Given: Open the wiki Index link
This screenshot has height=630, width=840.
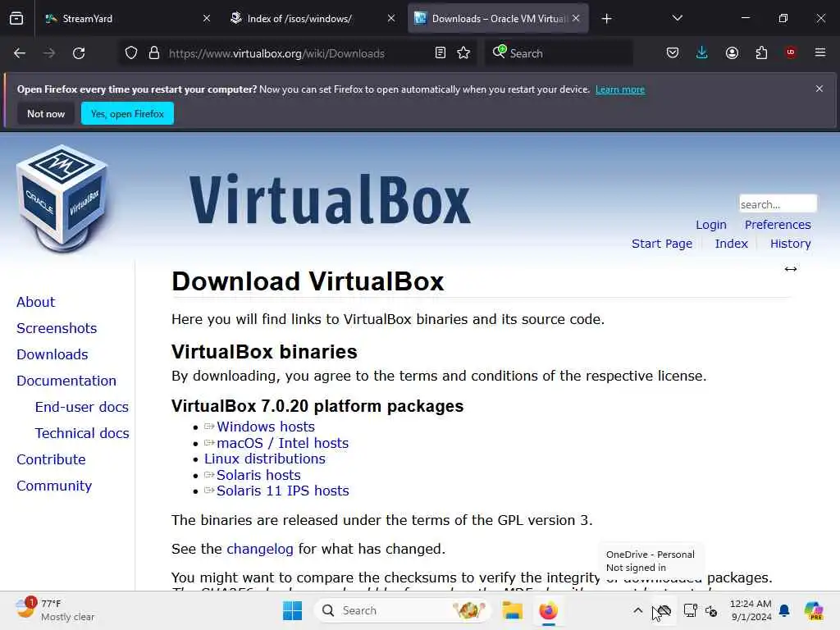Looking at the screenshot, I should coord(731,244).
